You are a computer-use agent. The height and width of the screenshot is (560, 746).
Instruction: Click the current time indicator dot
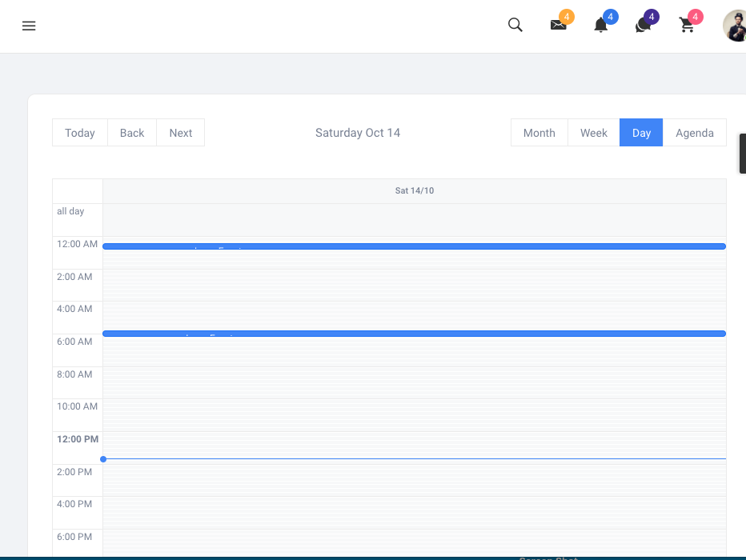coord(103,459)
